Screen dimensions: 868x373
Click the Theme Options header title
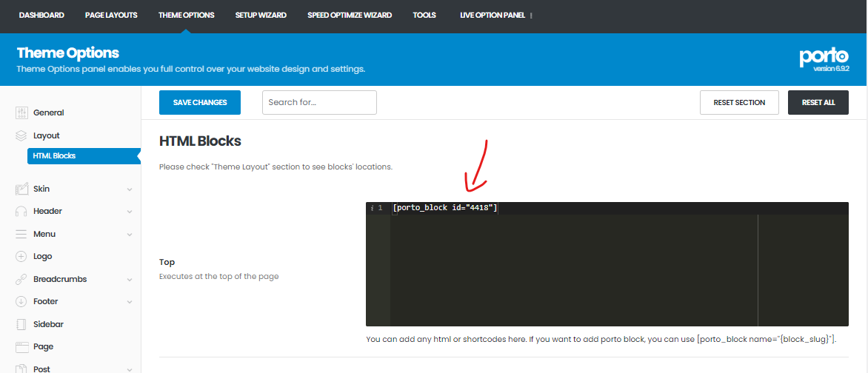(68, 53)
